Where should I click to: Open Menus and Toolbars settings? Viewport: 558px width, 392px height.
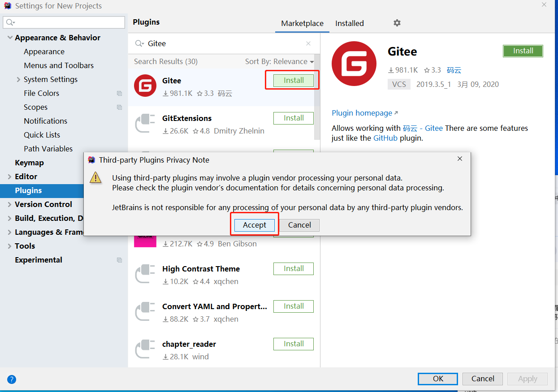click(59, 65)
